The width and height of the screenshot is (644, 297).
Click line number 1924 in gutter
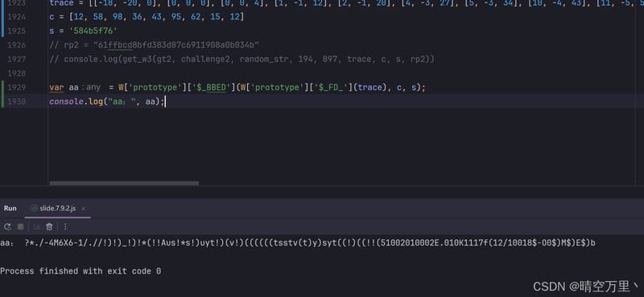coord(16,17)
